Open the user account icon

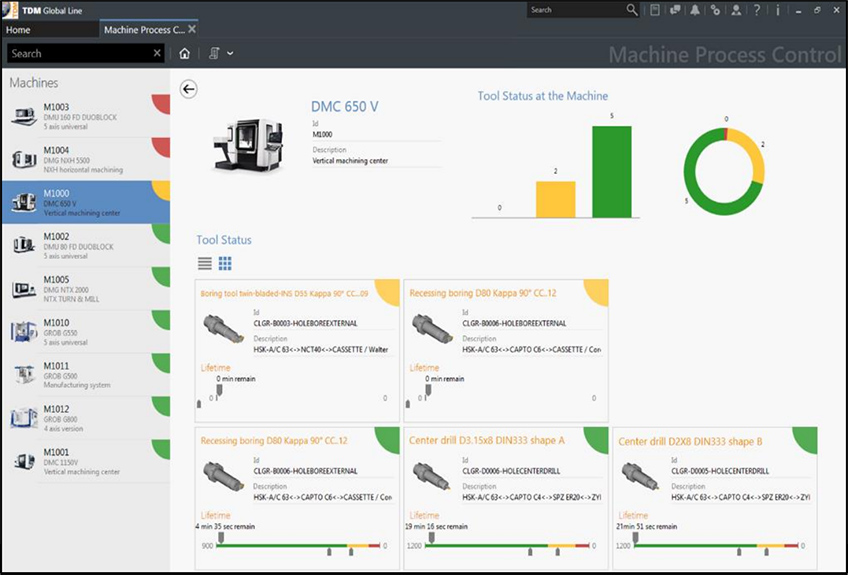[736, 10]
